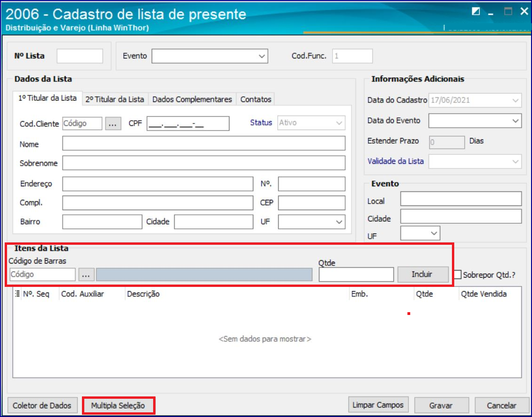The image size is (532, 417).
Task: Click the Incluir button
Action: [x=423, y=274]
